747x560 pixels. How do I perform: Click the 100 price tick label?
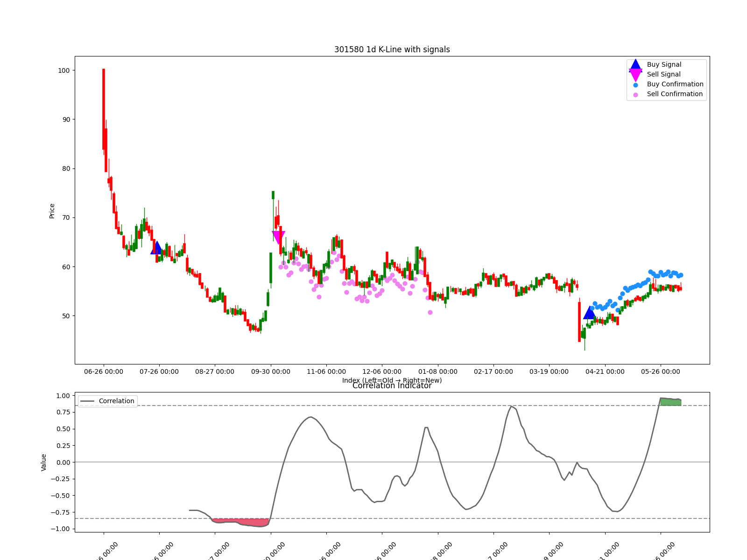(64, 70)
